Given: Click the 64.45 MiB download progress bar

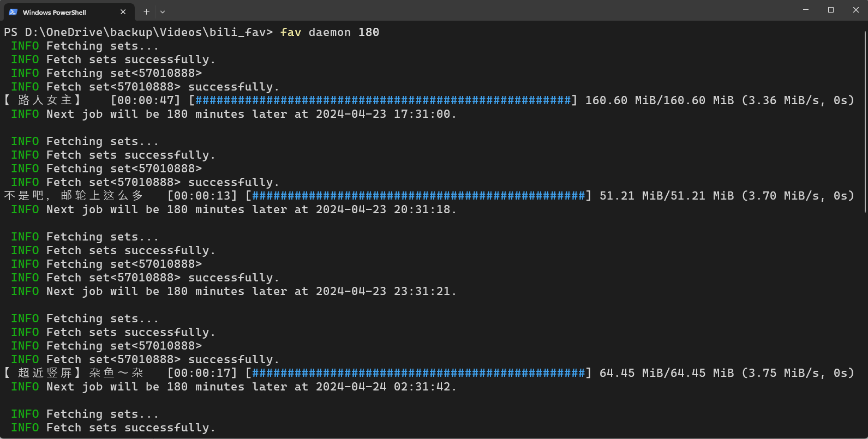Looking at the screenshot, I should point(418,373).
